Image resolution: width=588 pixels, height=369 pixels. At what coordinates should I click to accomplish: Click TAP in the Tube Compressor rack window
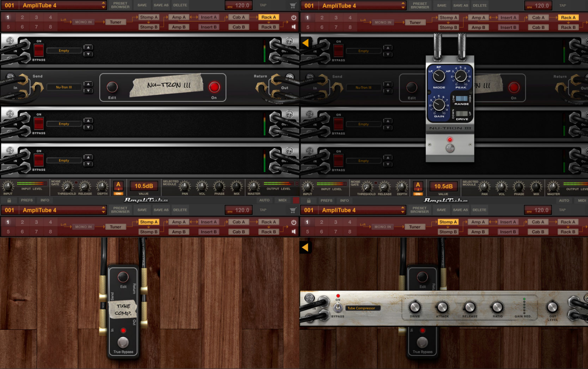562,210
